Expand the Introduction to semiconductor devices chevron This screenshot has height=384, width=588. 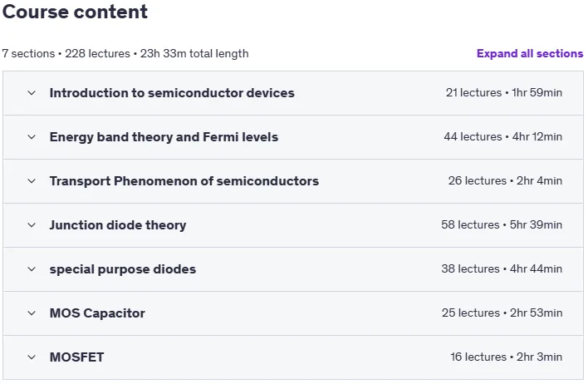[x=32, y=93]
